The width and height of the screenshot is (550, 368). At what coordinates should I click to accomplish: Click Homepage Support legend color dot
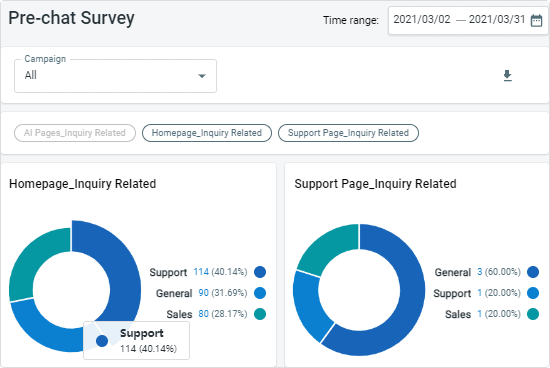click(260, 272)
